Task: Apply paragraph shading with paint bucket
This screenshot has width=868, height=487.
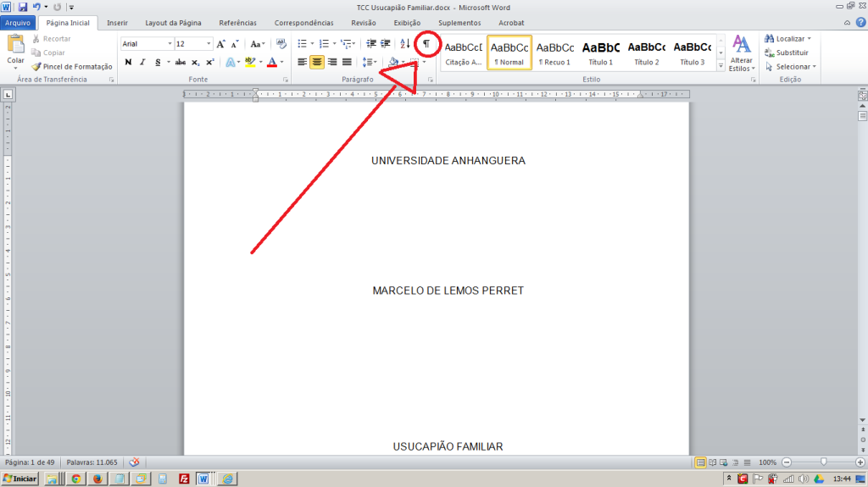Action: 393,62
